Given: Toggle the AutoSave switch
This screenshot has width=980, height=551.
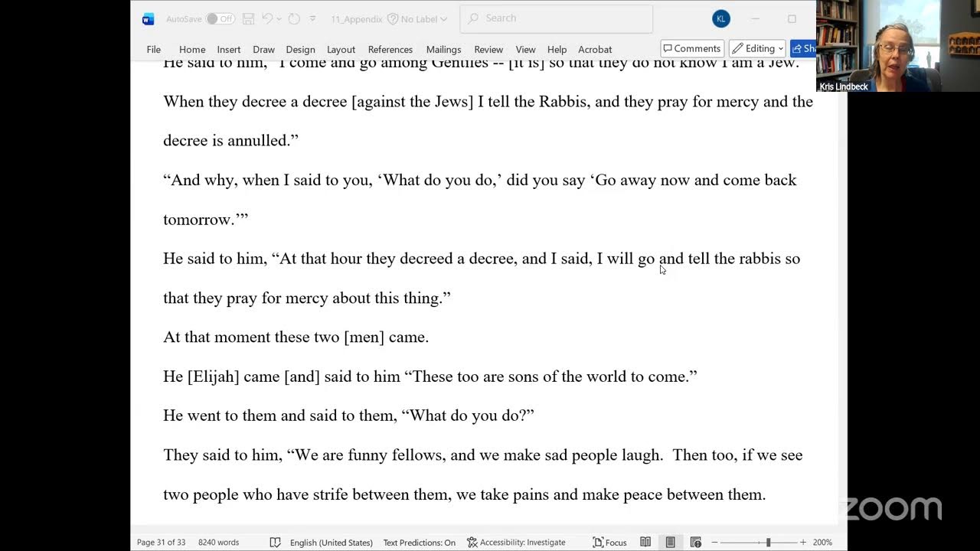Looking at the screenshot, I should point(220,19).
